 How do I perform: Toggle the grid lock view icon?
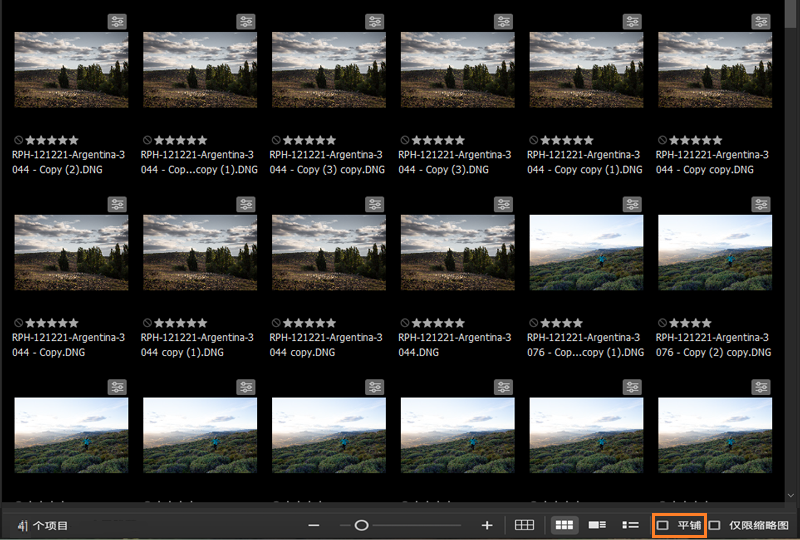coord(524,525)
